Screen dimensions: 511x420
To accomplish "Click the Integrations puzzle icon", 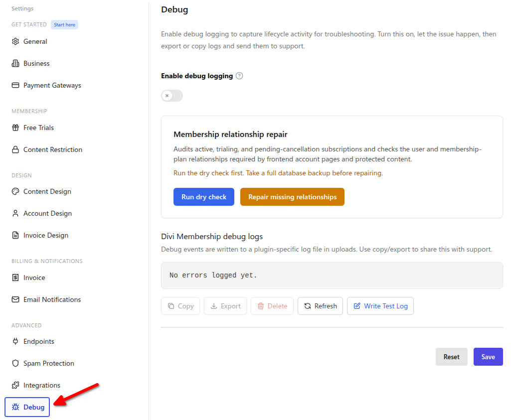I will click(15, 385).
